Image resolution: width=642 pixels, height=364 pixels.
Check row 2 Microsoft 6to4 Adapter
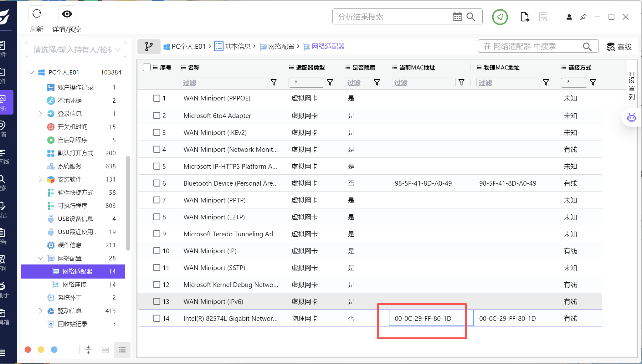[x=157, y=115]
